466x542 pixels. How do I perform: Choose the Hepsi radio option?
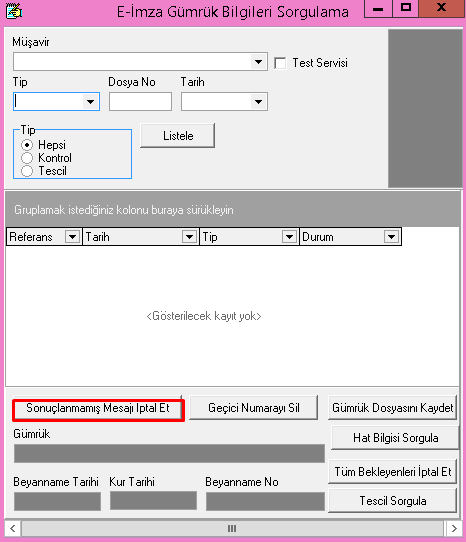[x=27, y=145]
